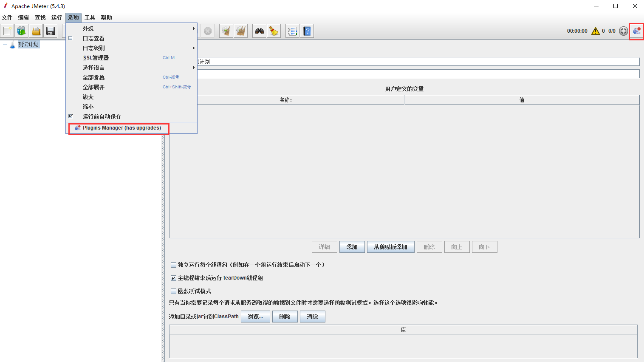
Task: Enable the 函数测试模式 checkbox
Action: click(x=173, y=291)
